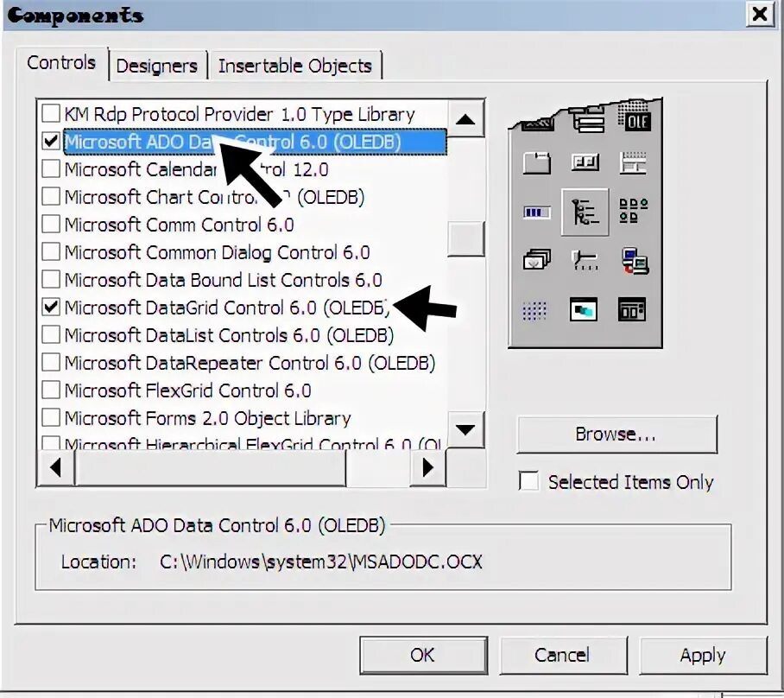The image size is (784, 698).
Task: Enable Microsoft Data Bound List Controls 6.0
Action: pyautogui.click(x=51, y=279)
